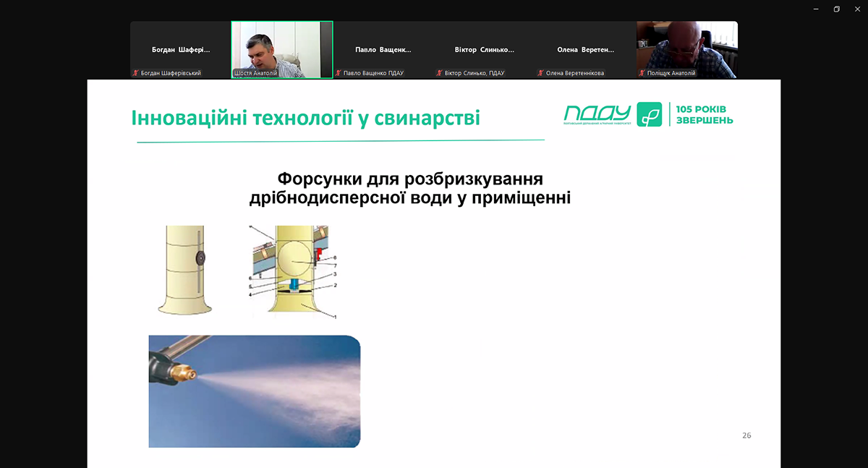Click muted mic icon for Павло Ващенко ПДАУ
The image size is (868, 468).
(x=338, y=73)
